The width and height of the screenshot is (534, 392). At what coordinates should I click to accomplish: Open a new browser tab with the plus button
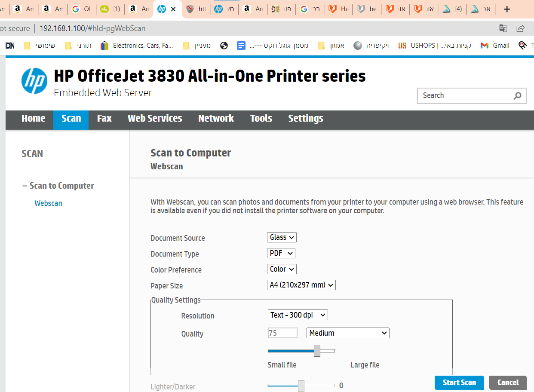click(x=507, y=9)
